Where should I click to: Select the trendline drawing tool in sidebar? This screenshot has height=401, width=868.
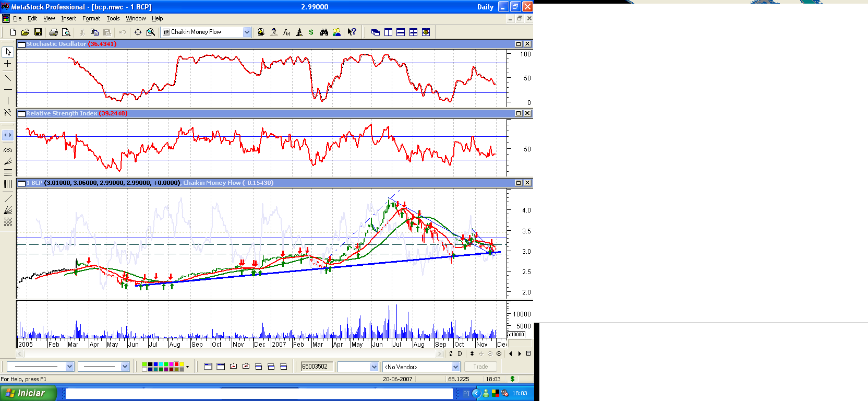pos(8,78)
